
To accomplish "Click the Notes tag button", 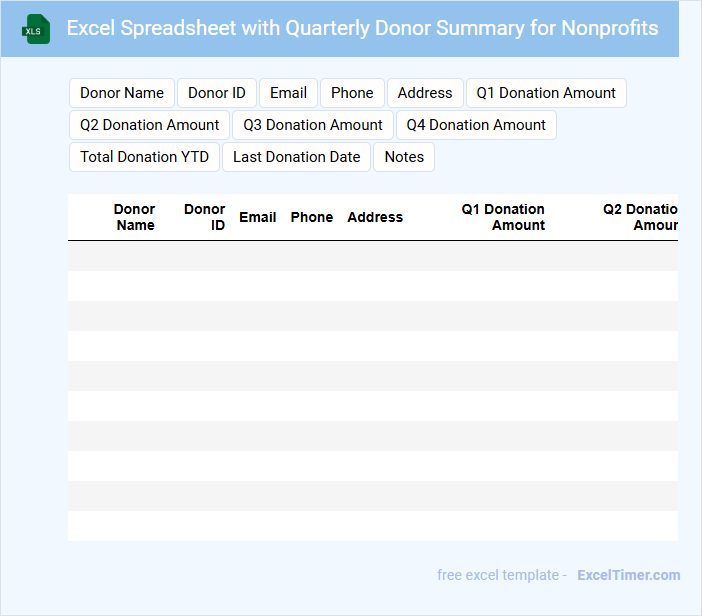I will (x=404, y=157).
